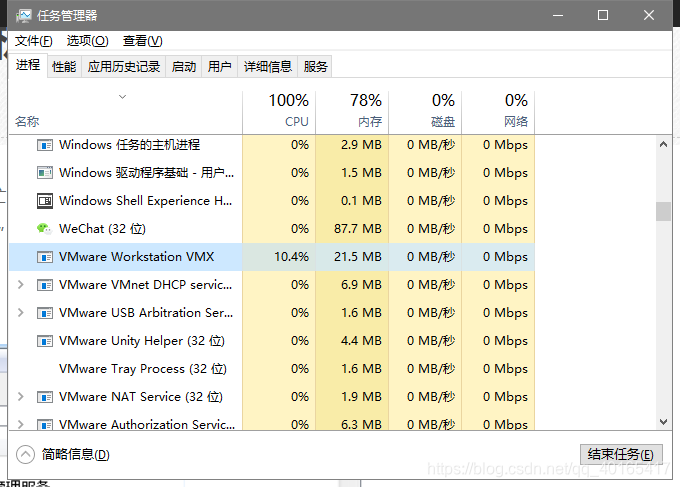Click the 87.7 MB memory value for WeChat

tap(358, 229)
